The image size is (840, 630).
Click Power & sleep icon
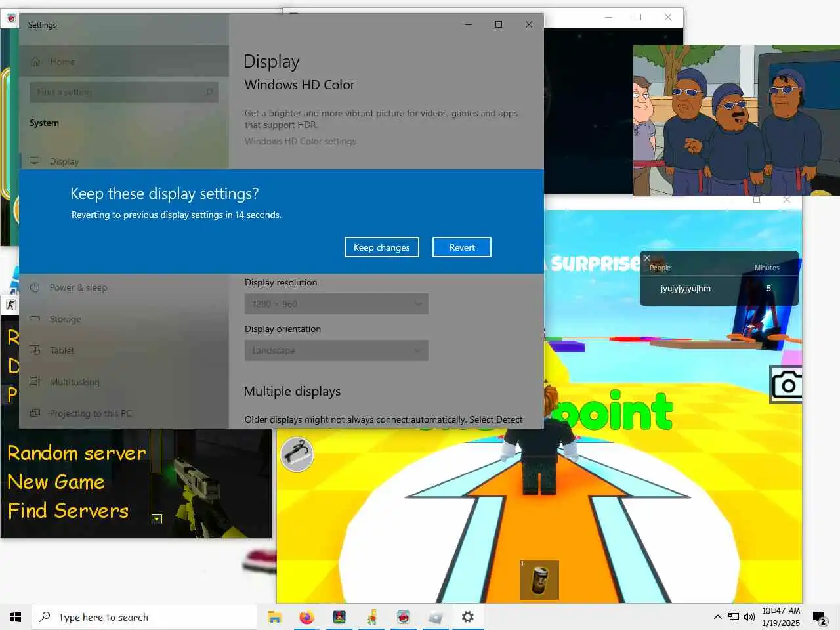35,287
